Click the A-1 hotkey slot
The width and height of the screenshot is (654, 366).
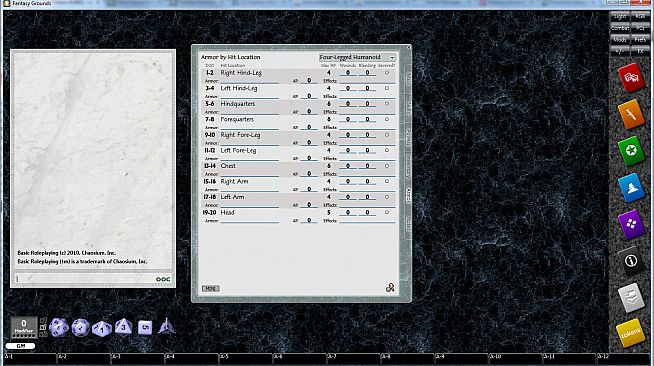point(30,358)
